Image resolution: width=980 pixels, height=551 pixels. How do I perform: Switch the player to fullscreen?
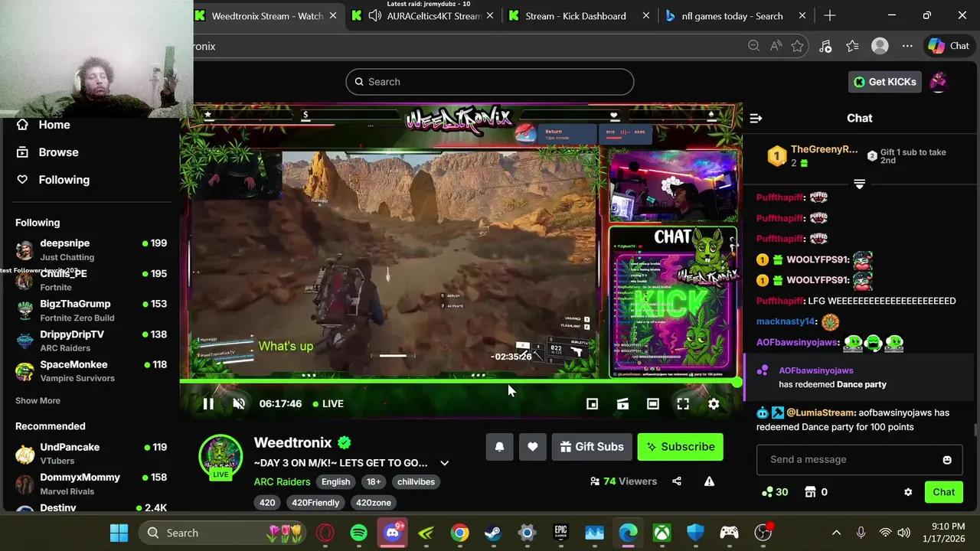(x=683, y=404)
